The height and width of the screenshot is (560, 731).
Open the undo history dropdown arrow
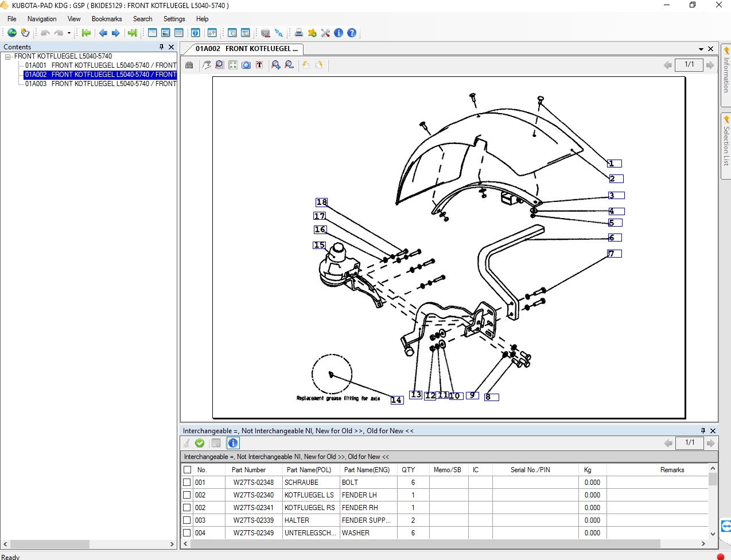69,33
